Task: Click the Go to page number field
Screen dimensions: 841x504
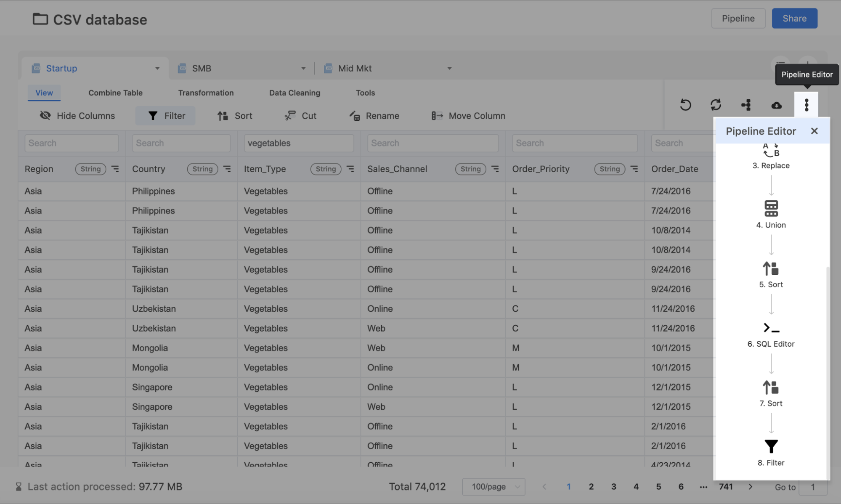Action: (x=813, y=487)
